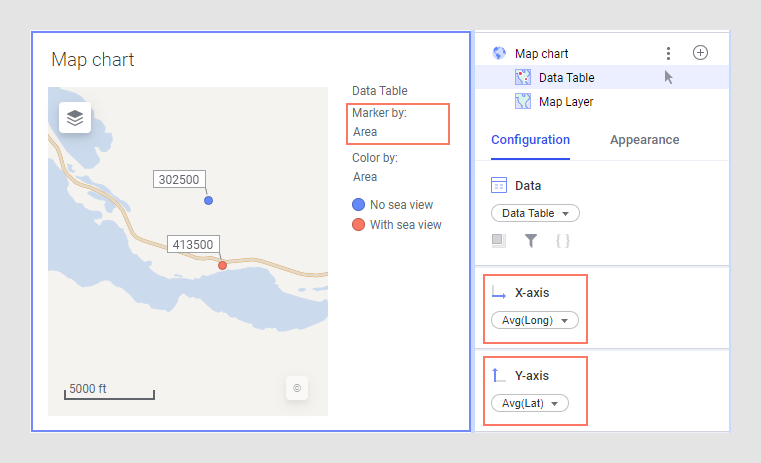Image resolution: width=761 pixels, height=463 pixels.
Task: Click the three-dot menu beside Map chart
Action: (668, 53)
